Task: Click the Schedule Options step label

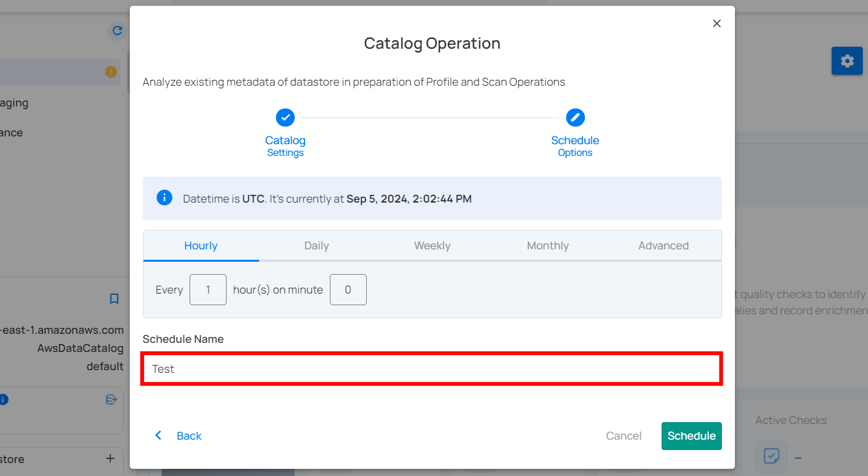Action: [575, 146]
